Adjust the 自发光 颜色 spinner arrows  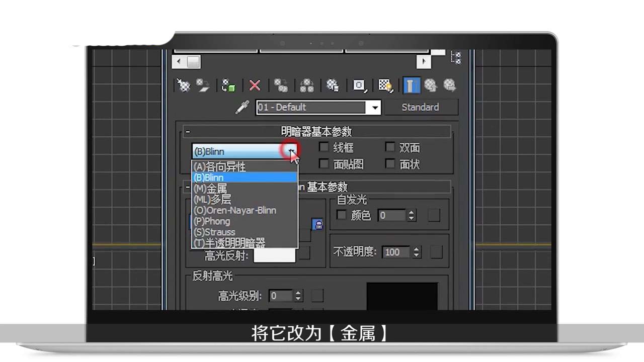[412, 216]
